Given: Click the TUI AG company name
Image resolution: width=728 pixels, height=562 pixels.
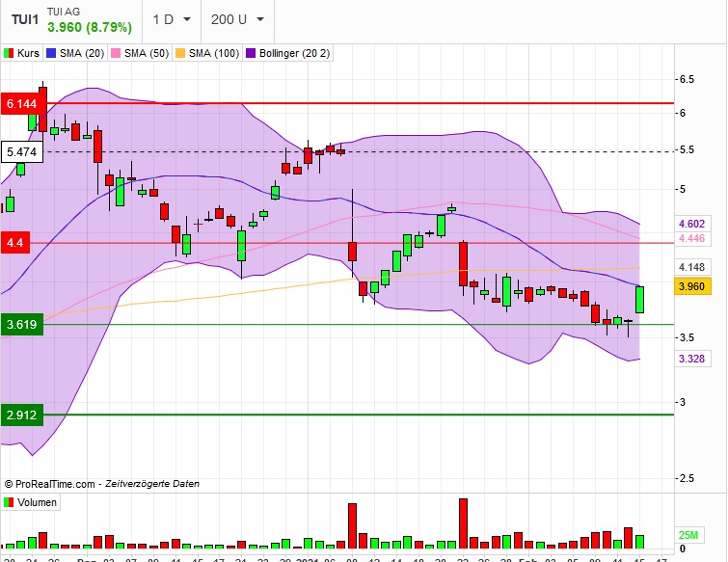Looking at the screenshot, I should [x=64, y=12].
